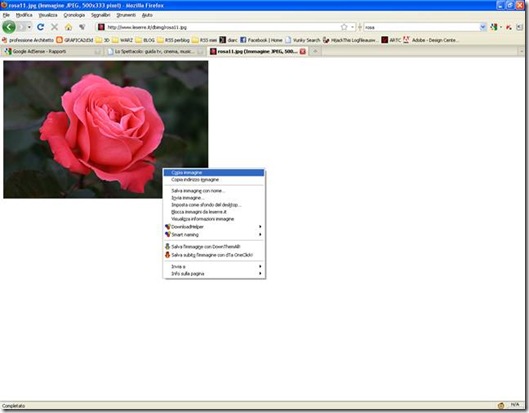Screen dimensions: 529x413
Task: Click the blue Reload page icon
Action: (40, 27)
